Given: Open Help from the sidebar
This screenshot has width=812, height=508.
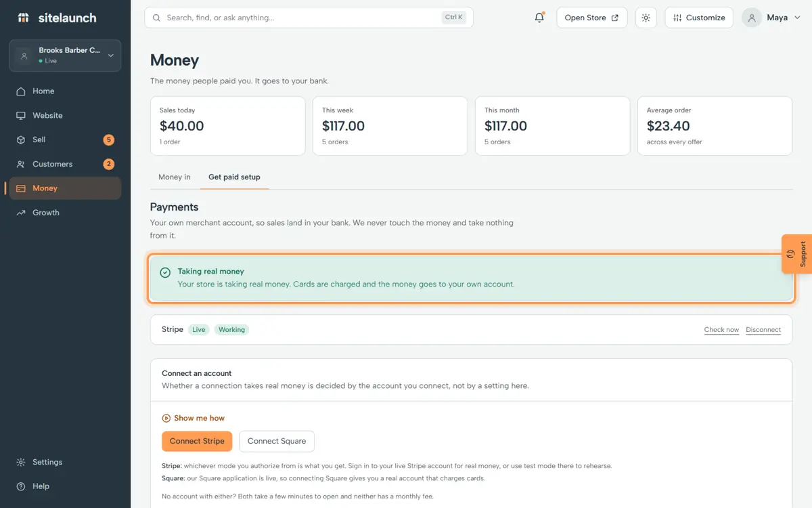Looking at the screenshot, I should point(65,486).
